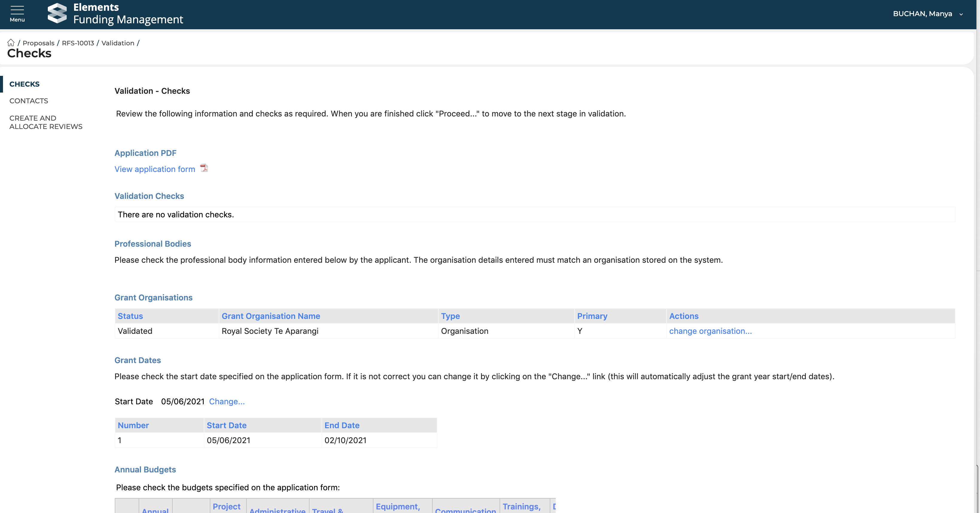The image size is (980, 513).
Task: Open the RFS-10013 breadcrumb link
Action: [78, 43]
